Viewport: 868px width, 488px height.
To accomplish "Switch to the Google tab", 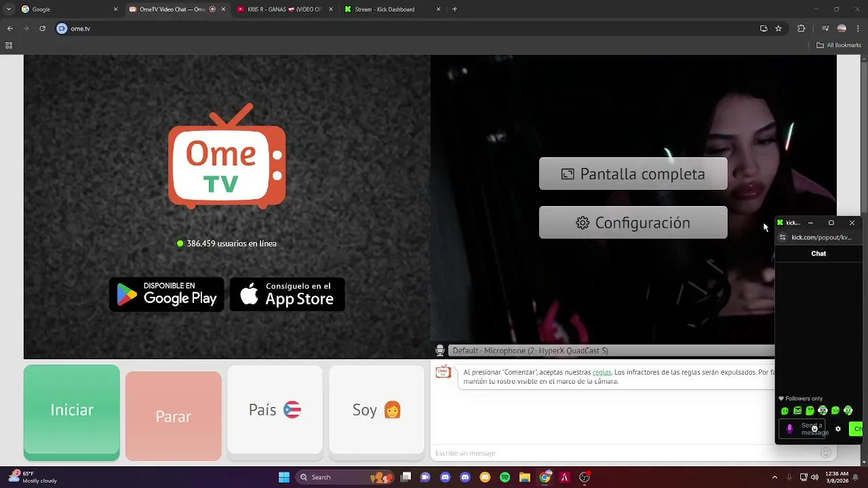I will 69,9.
